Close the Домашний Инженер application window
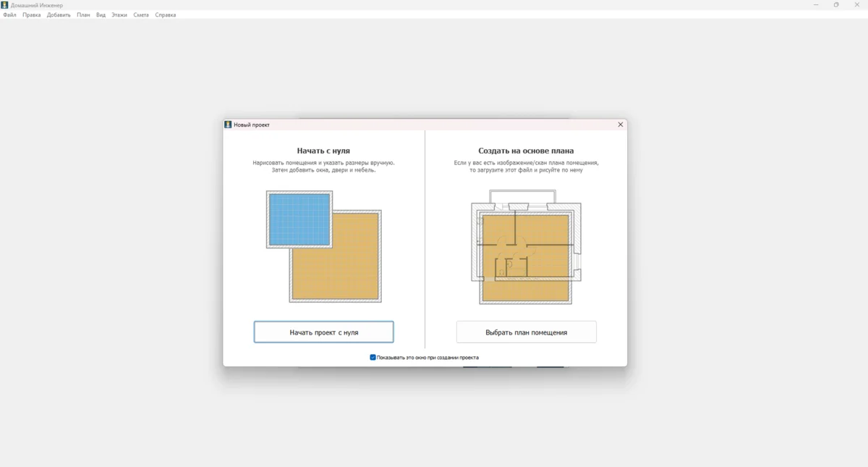868x467 pixels. coord(857,5)
